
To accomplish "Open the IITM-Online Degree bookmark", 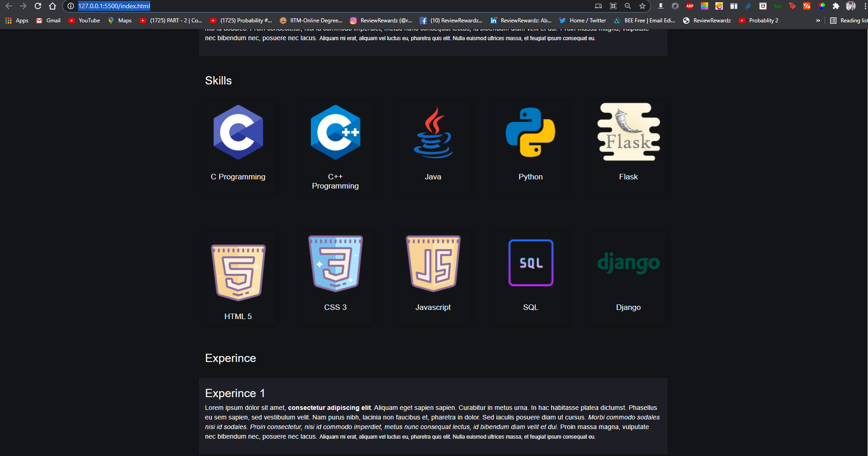I will tap(311, 21).
